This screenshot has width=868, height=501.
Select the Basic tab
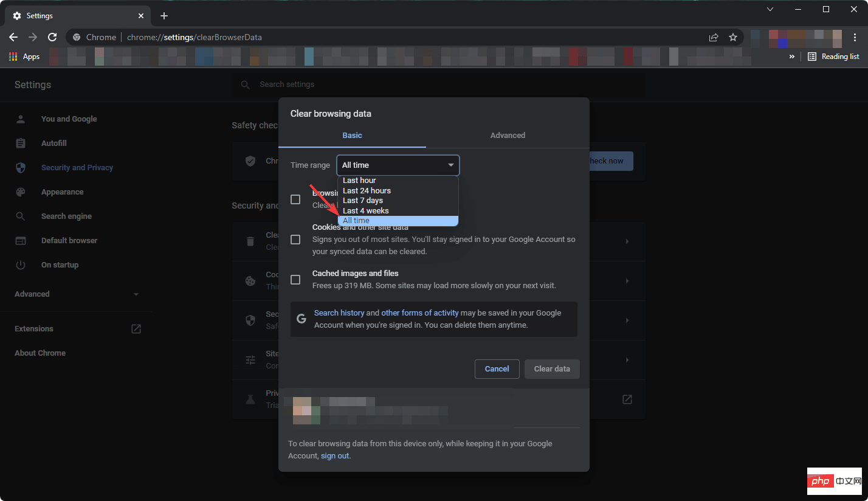pos(352,136)
